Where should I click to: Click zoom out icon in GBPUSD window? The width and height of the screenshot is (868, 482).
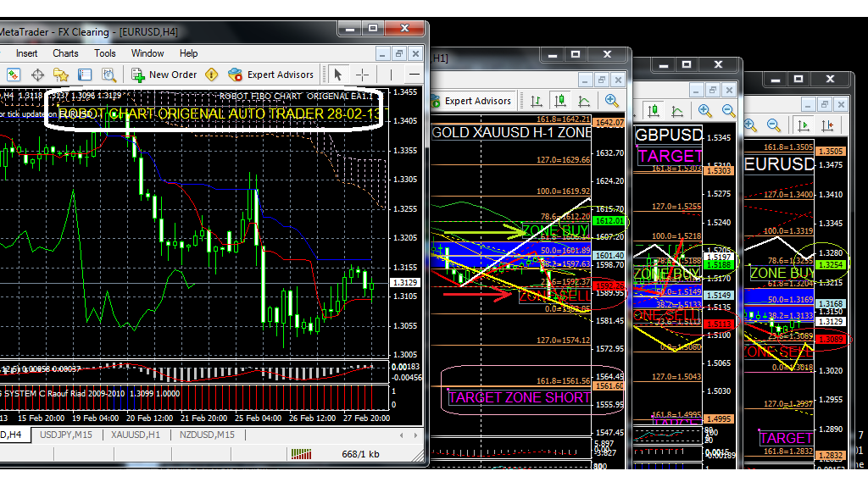point(728,111)
